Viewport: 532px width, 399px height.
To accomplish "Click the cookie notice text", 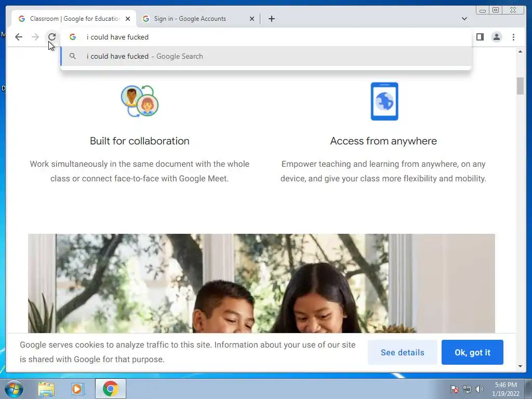I will click(187, 352).
